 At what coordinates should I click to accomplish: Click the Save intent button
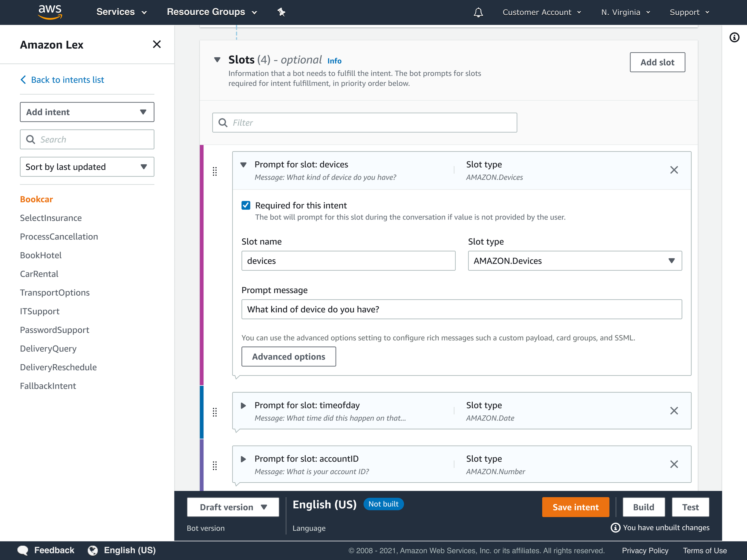575,507
